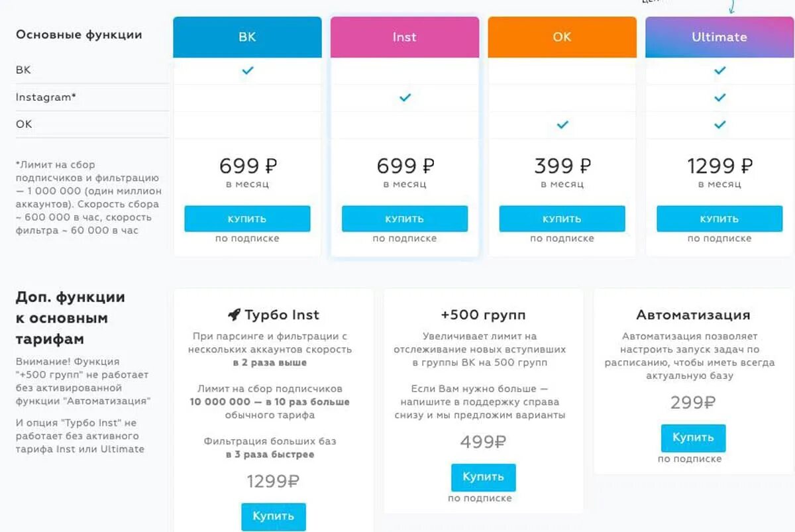This screenshot has width=795, height=532.
Task: Click the Instagram checkmark in the Inst column
Action: click(x=405, y=97)
